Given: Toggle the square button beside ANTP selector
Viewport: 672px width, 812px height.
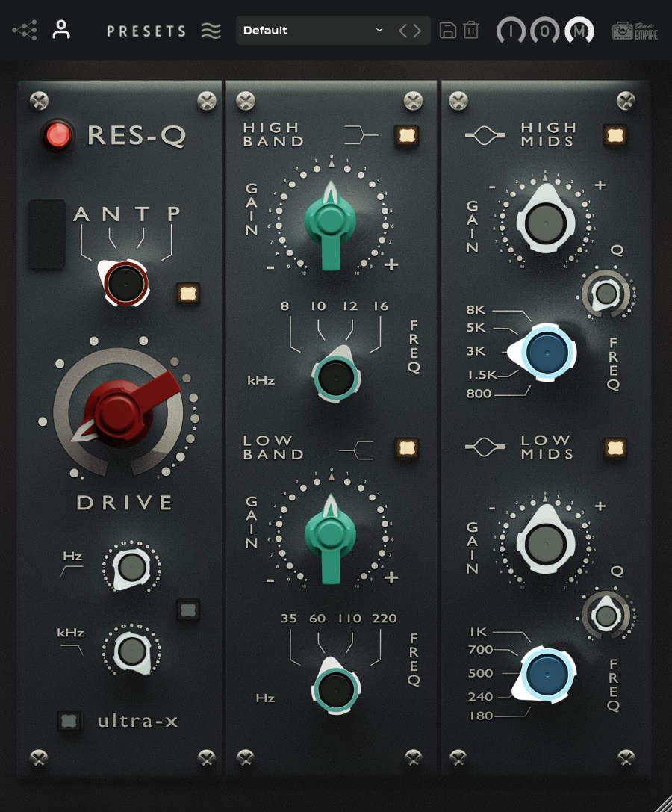Looking at the screenshot, I should (x=187, y=293).
